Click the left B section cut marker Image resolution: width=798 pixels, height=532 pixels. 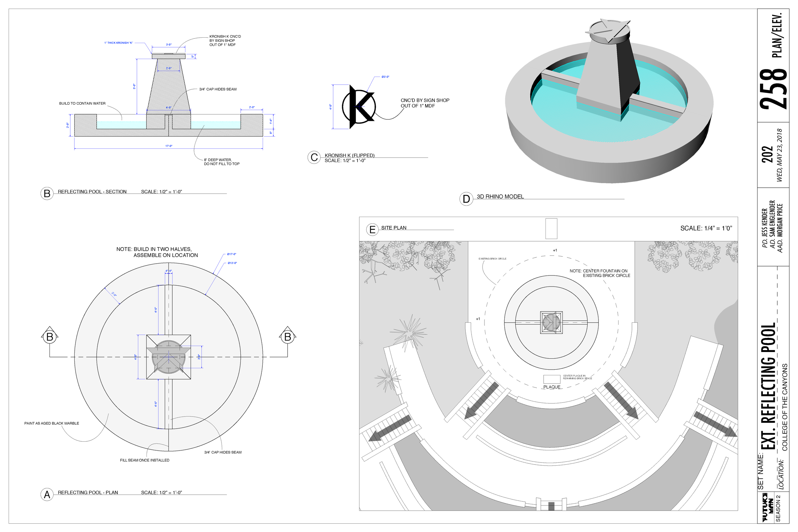point(50,337)
